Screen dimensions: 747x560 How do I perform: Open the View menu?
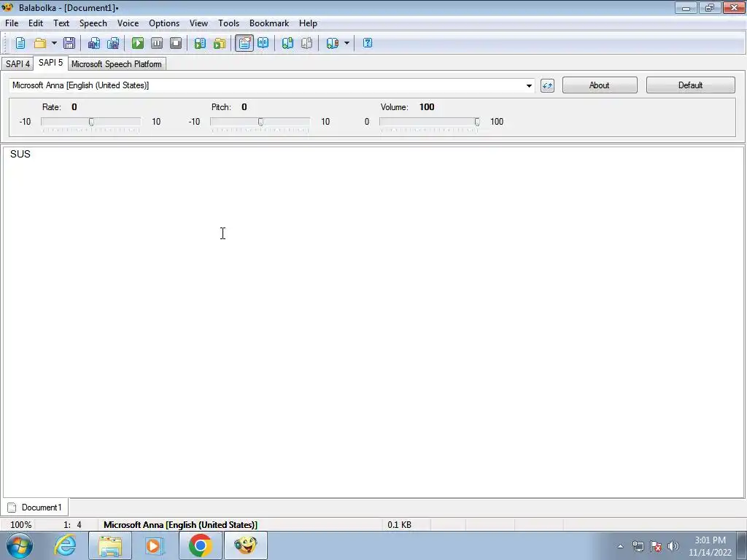tap(198, 23)
